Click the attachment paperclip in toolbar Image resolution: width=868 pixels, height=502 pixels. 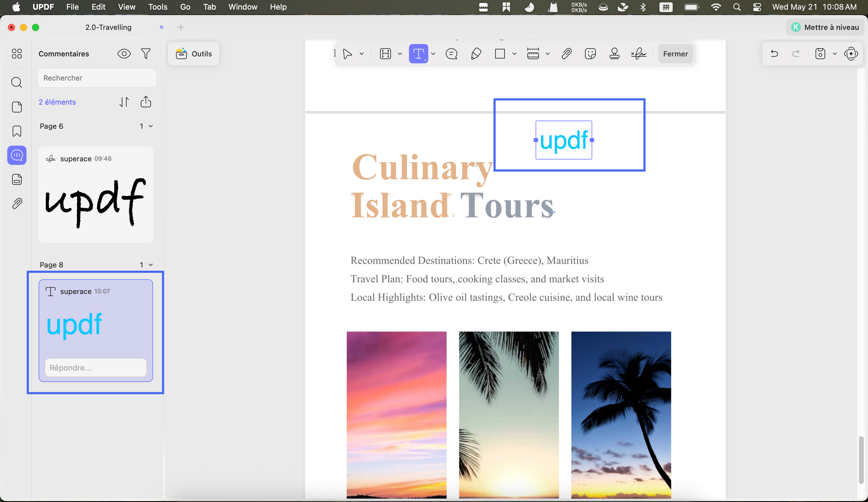[566, 54]
